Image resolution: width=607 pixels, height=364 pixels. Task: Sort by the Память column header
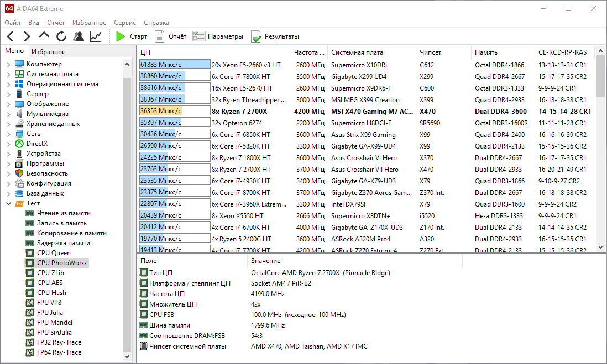[x=503, y=52]
